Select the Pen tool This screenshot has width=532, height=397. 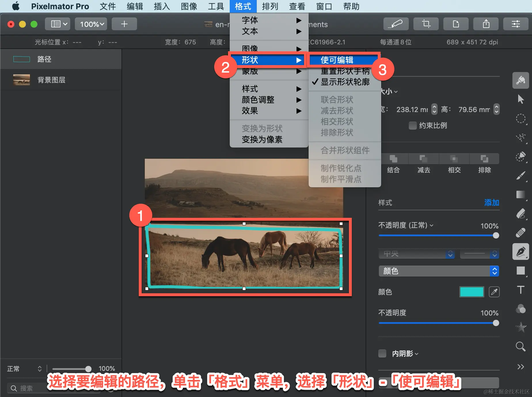pyautogui.click(x=520, y=252)
